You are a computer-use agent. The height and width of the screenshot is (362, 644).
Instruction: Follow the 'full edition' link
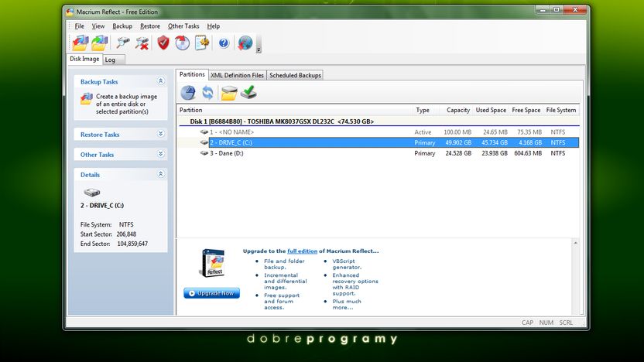302,251
